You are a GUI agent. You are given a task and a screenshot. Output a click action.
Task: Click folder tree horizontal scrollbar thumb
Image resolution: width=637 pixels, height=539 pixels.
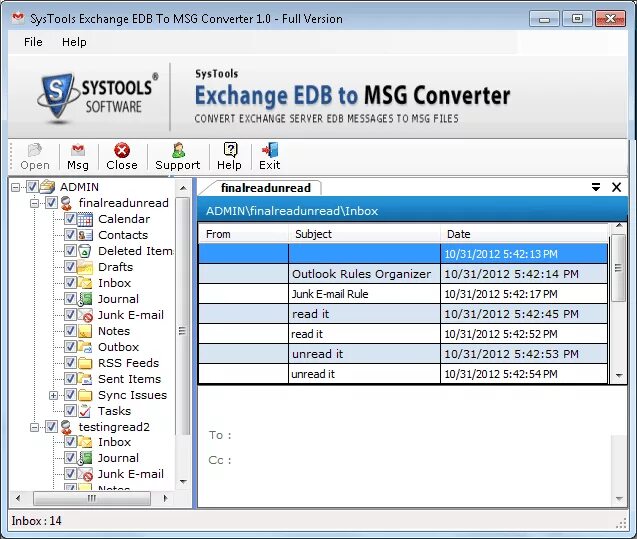(92, 498)
